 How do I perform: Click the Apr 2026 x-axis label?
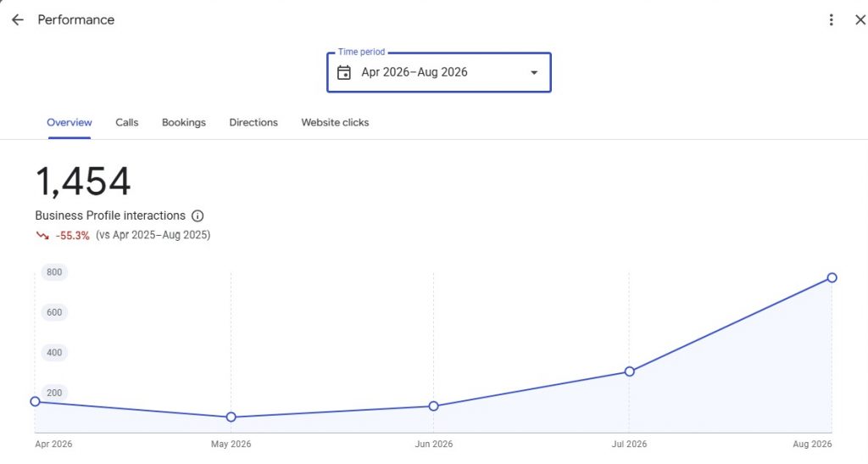pos(53,444)
